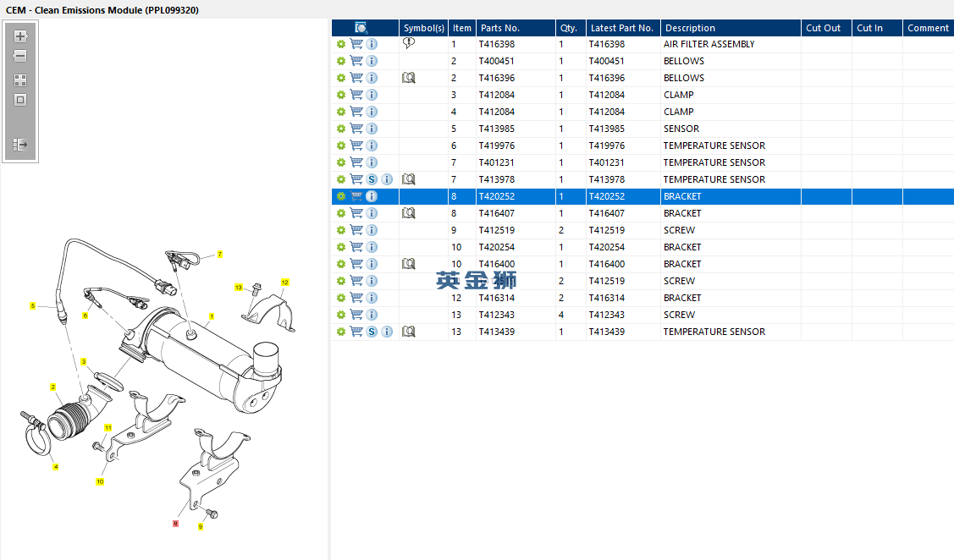Image resolution: width=954 pixels, height=560 pixels.
Task: Open info icon for T413439 sensor
Action: (x=387, y=332)
